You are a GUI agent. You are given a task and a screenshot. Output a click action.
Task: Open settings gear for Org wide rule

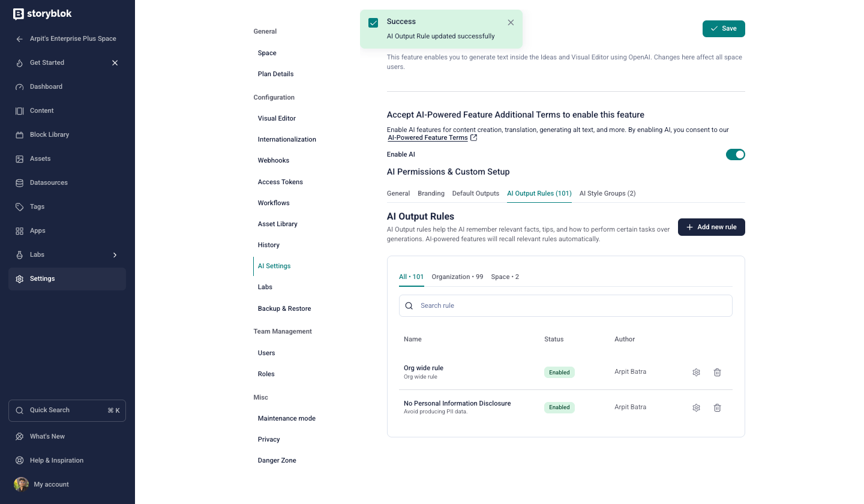point(696,372)
